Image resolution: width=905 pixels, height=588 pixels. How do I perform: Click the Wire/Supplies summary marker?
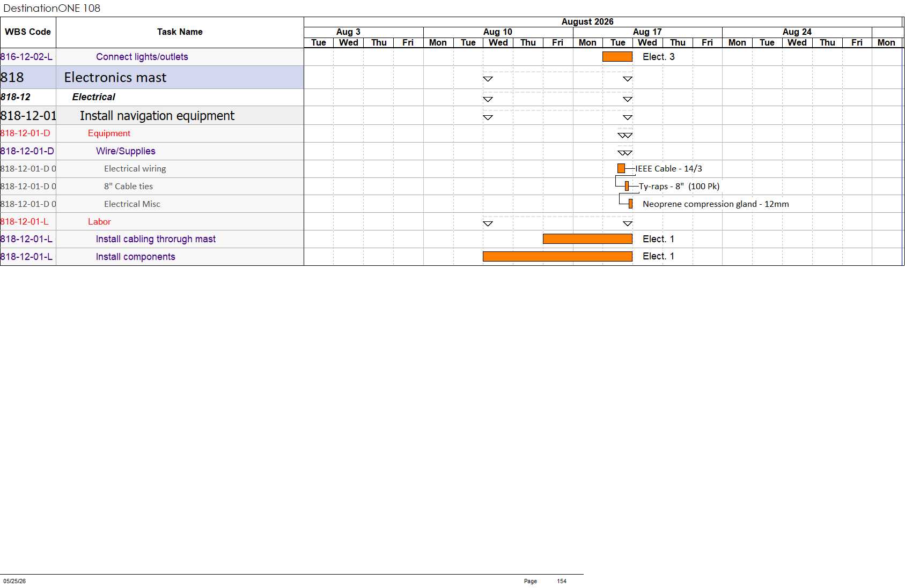(x=625, y=153)
